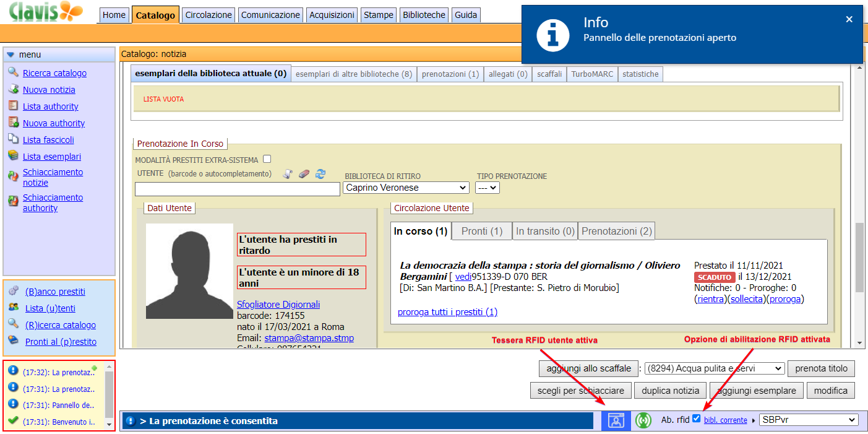Click the green RFID signal icon
868x434 pixels.
643,420
